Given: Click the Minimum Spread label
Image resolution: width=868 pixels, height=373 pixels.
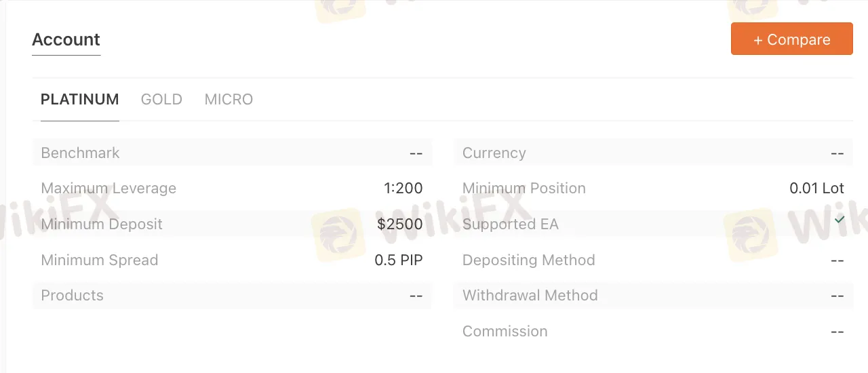Looking at the screenshot, I should tap(99, 260).
